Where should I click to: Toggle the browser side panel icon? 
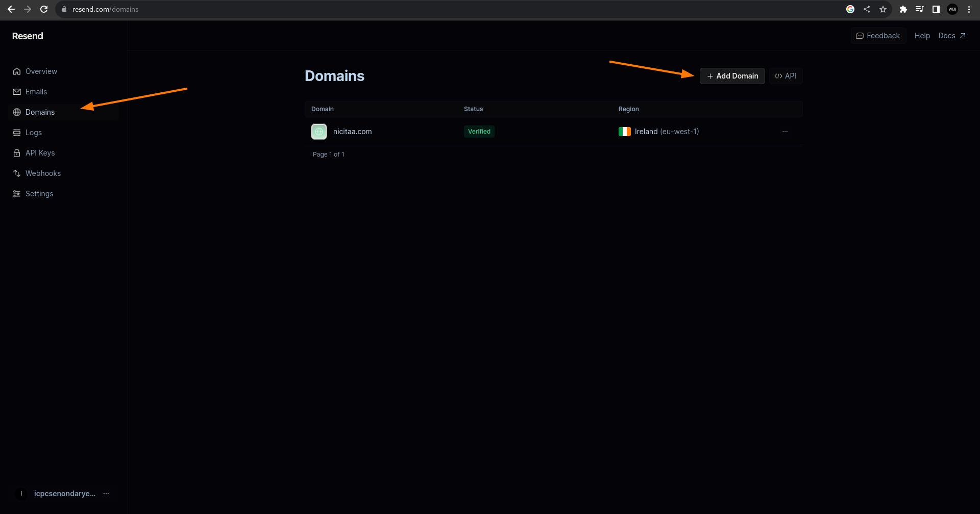click(936, 9)
